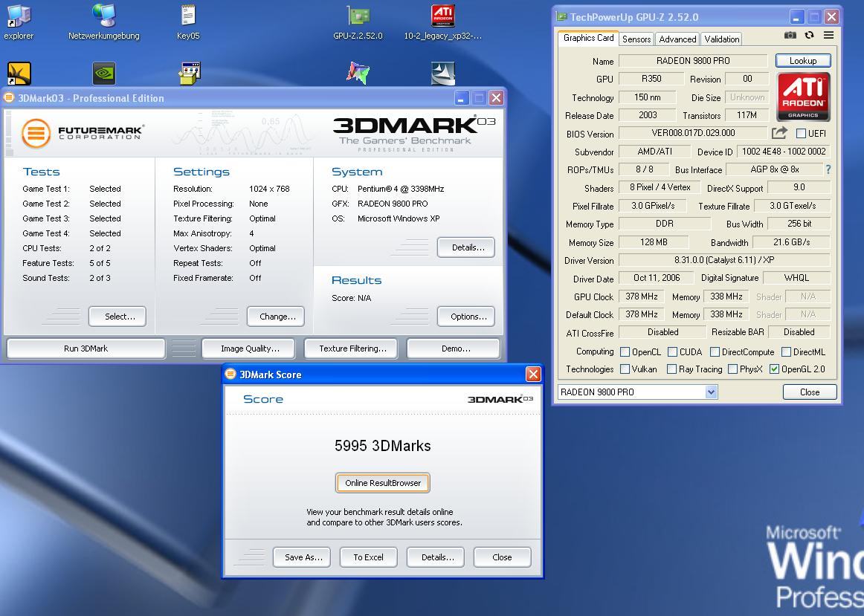The width and height of the screenshot is (864, 616).
Task: Select the NVIDIA desktop icon
Action: click(103, 74)
